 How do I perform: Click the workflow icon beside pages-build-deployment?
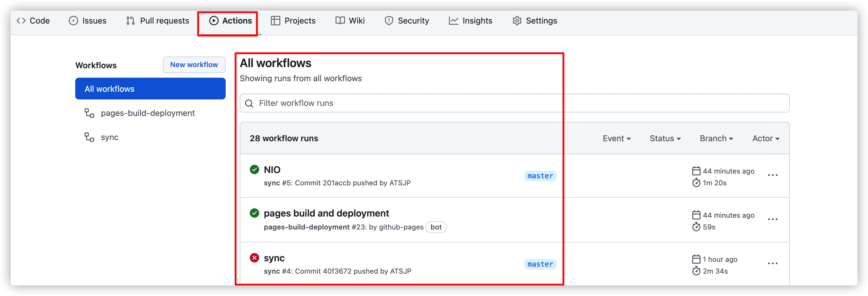[x=89, y=113]
